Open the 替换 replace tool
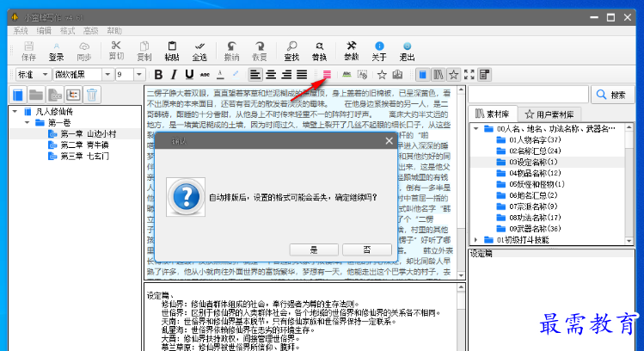Image resolution: width=644 pixels, height=351 pixels. coord(319,51)
